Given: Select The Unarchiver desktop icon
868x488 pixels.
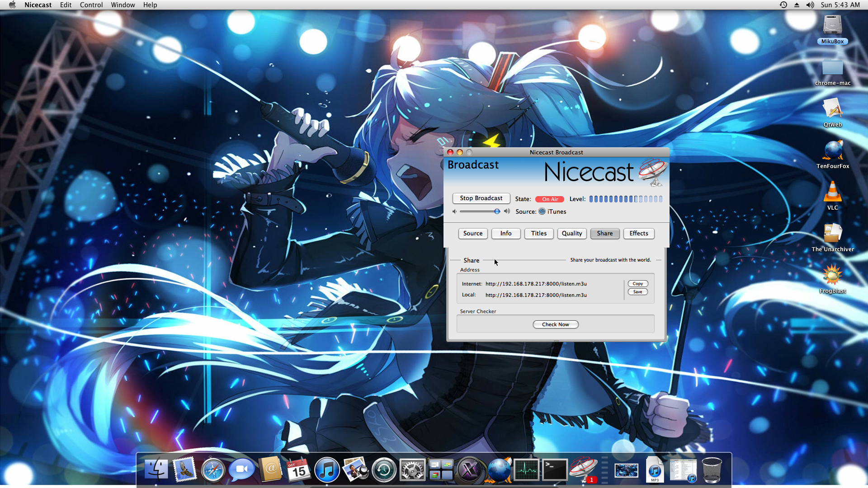Looking at the screenshot, I should point(832,238).
